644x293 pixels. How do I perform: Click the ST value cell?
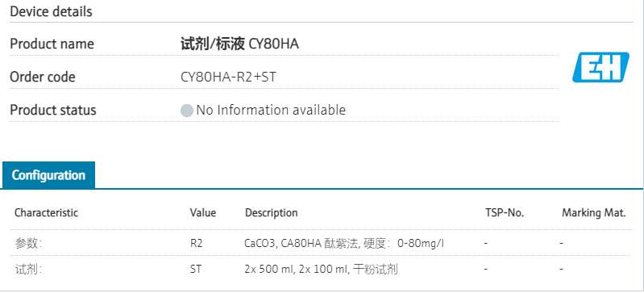click(x=196, y=270)
